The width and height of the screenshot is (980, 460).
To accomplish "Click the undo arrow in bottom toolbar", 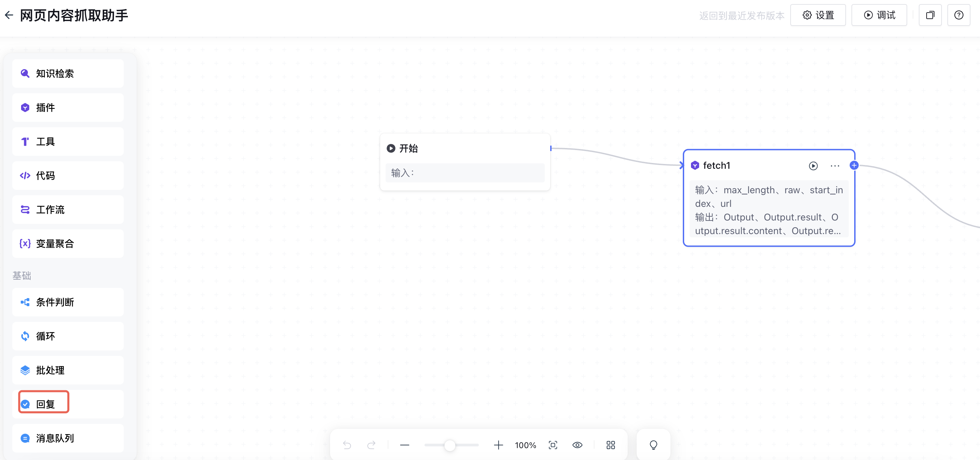I will [x=347, y=445].
